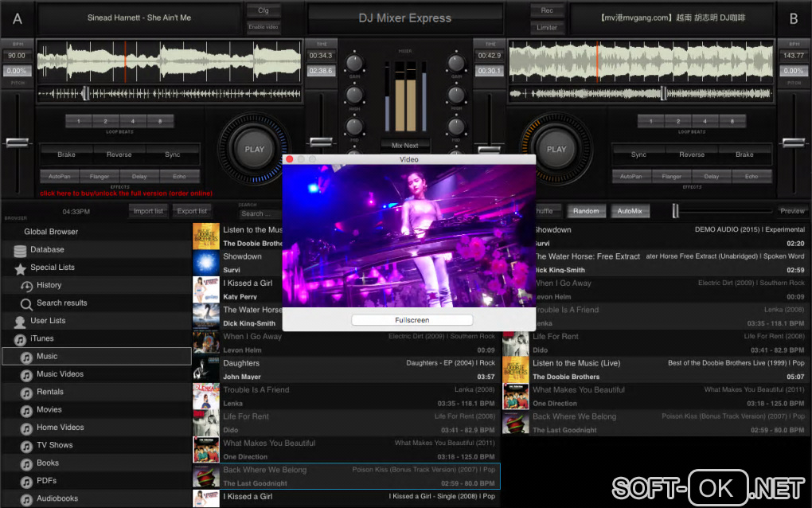The height and width of the screenshot is (508, 812).
Task: Click deck B high EQ knob
Action: 456,95
